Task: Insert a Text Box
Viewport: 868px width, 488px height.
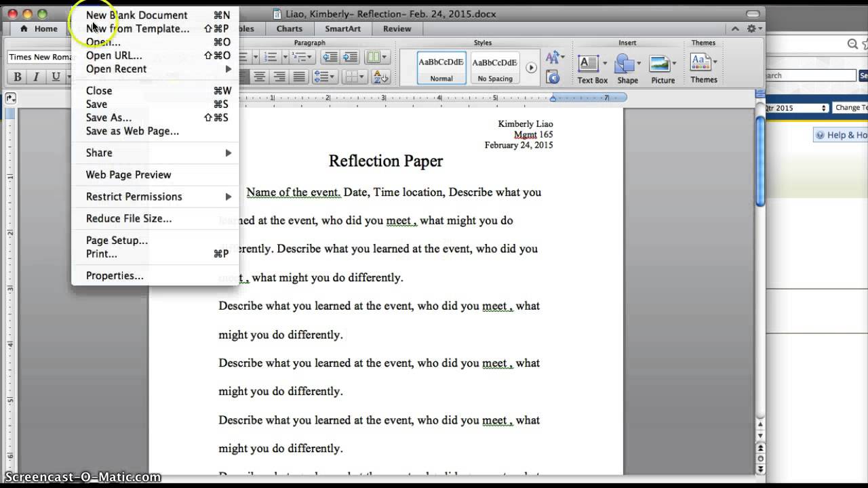Action: [x=592, y=69]
